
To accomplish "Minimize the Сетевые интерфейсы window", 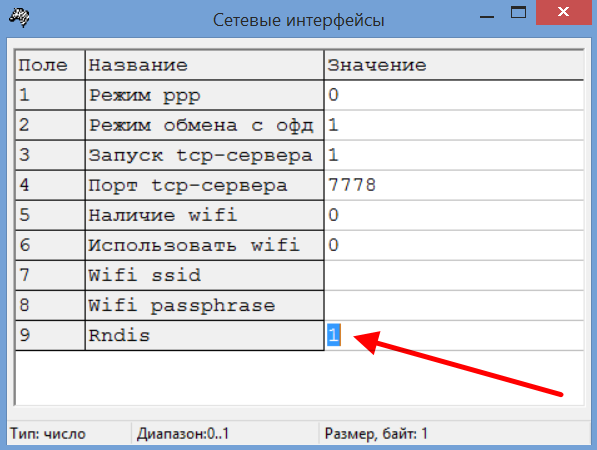I will coord(487,15).
